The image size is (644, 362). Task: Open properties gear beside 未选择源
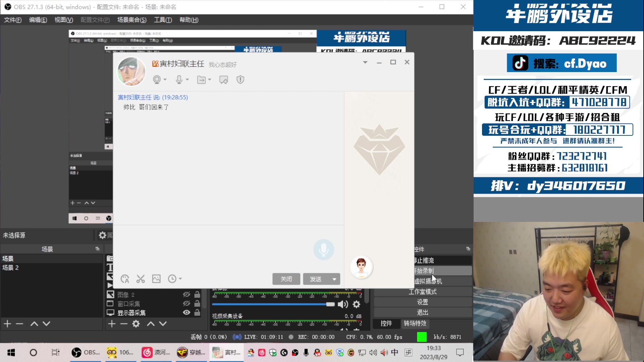coord(103,235)
